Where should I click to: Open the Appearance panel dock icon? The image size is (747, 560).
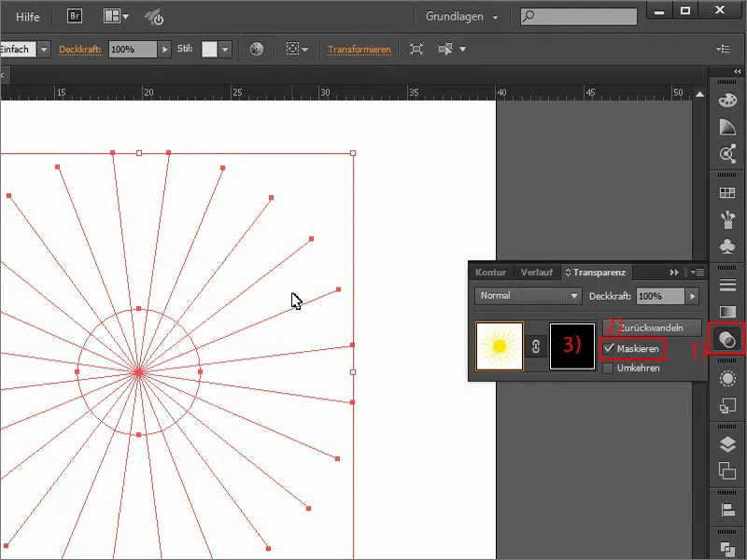pos(727,379)
